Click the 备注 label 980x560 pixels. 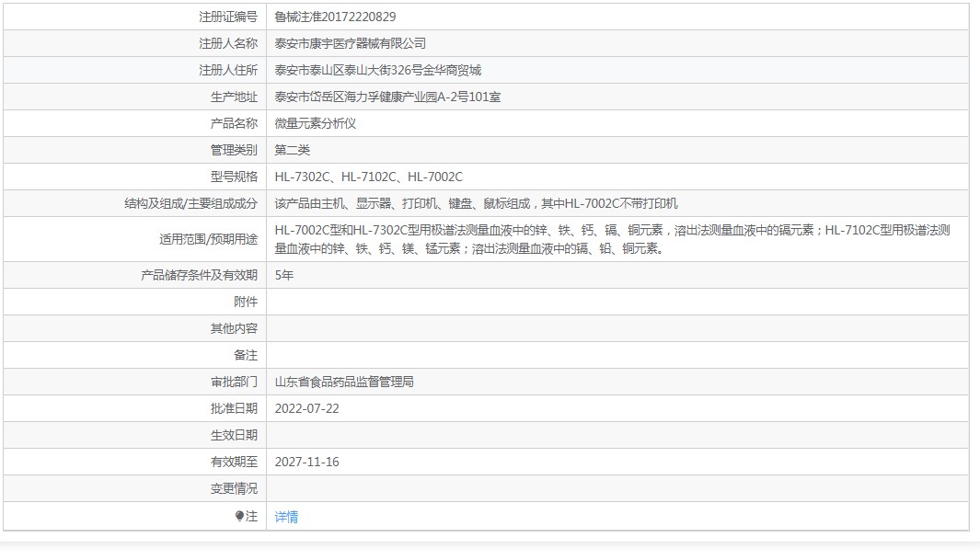point(246,355)
